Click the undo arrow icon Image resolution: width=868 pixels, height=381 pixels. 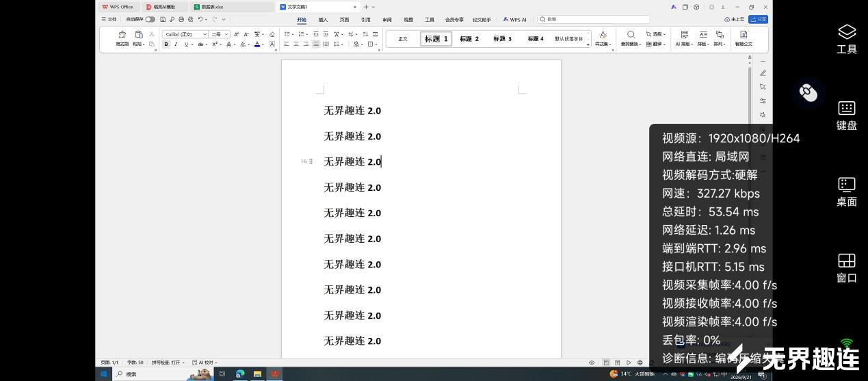click(200, 19)
